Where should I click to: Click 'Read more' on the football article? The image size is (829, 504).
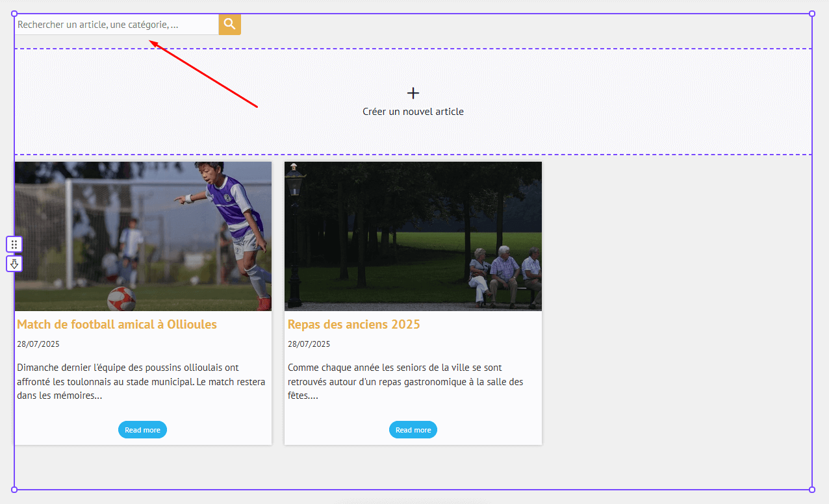142,429
